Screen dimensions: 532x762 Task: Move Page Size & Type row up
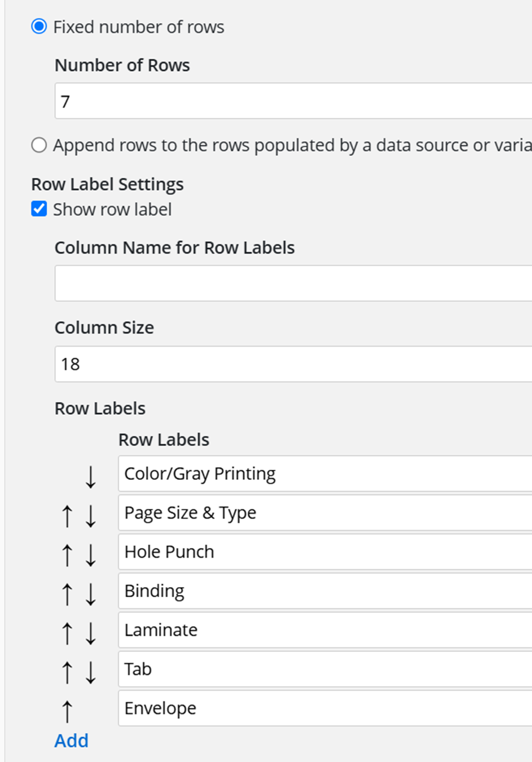click(67, 516)
